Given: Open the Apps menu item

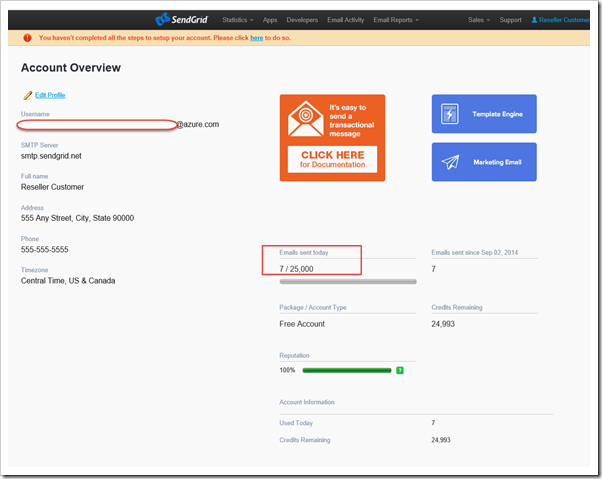Looking at the screenshot, I should [270, 20].
